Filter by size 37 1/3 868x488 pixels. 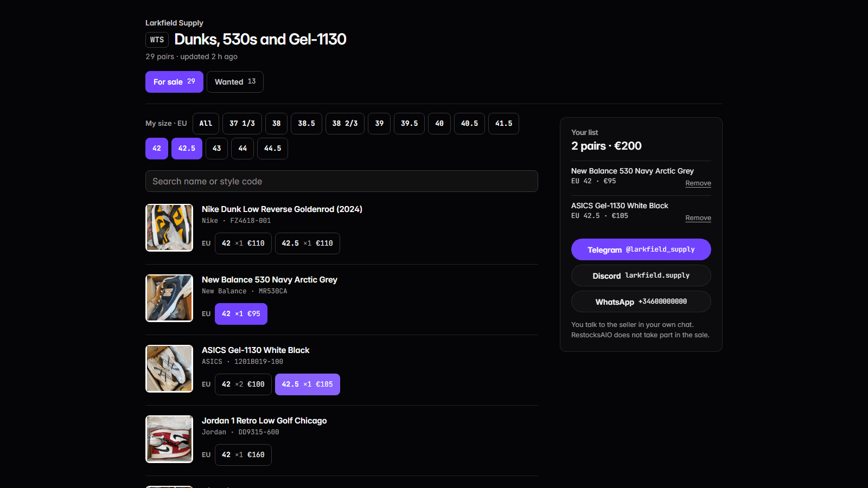[242, 124]
